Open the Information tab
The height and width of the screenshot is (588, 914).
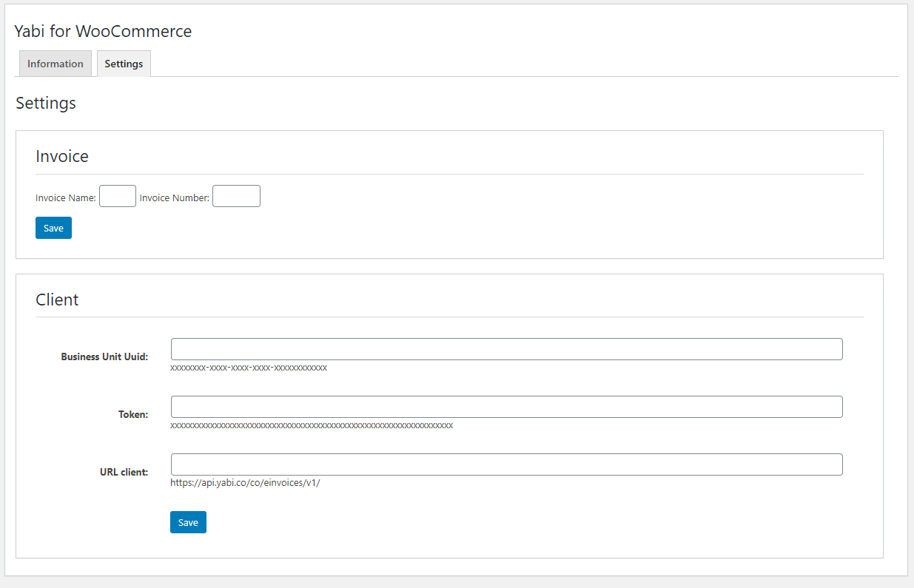[56, 64]
